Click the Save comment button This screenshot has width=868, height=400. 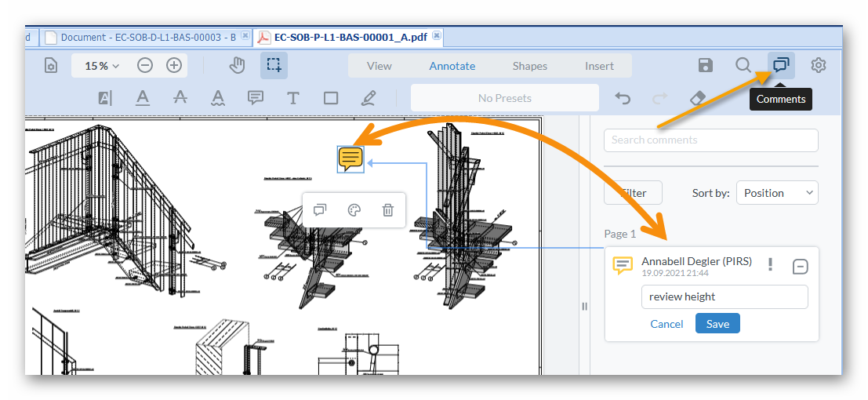click(717, 324)
